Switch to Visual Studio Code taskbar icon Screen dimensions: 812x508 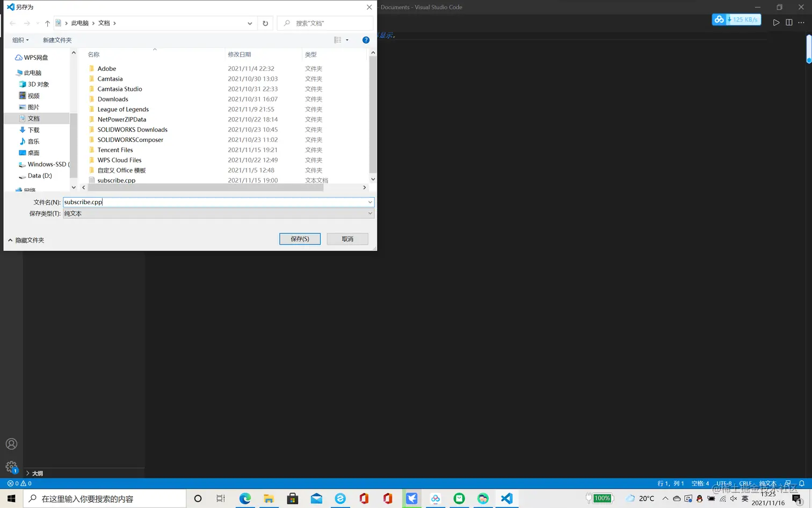(x=507, y=499)
